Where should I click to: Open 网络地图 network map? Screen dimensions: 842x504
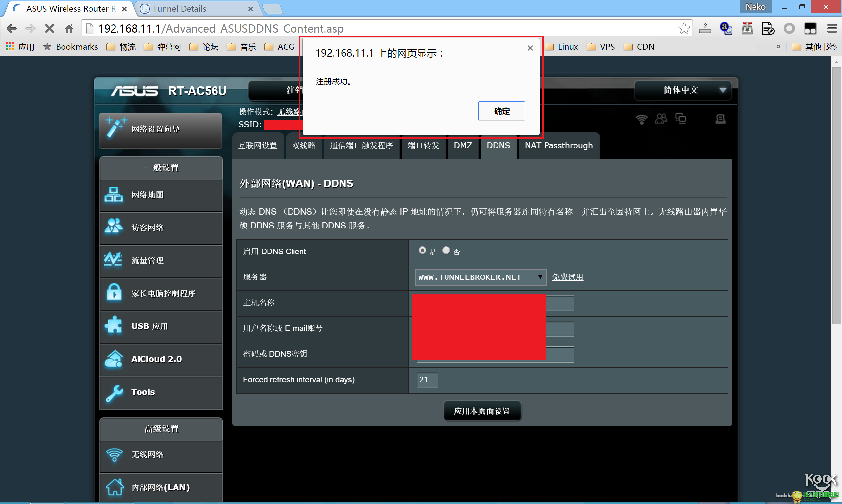(x=161, y=195)
